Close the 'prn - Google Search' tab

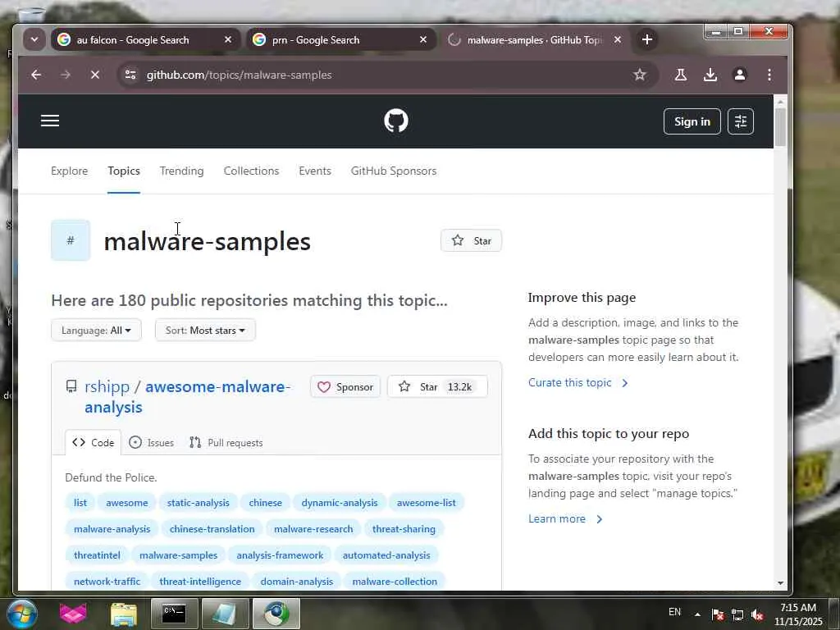pos(422,39)
